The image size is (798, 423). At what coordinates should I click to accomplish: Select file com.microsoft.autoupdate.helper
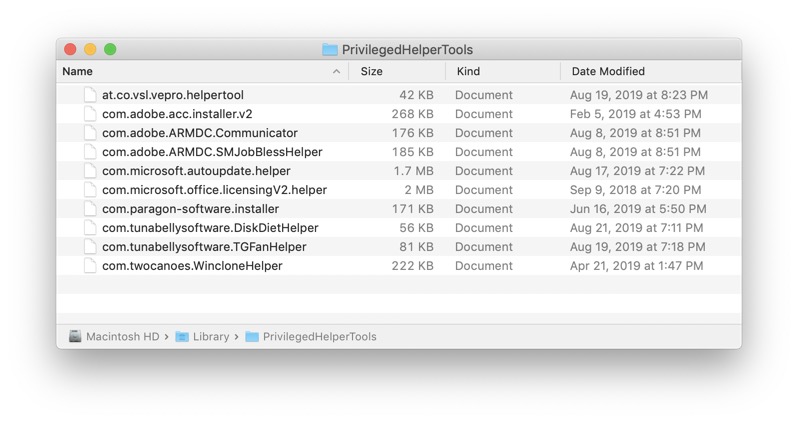(x=196, y=171)
